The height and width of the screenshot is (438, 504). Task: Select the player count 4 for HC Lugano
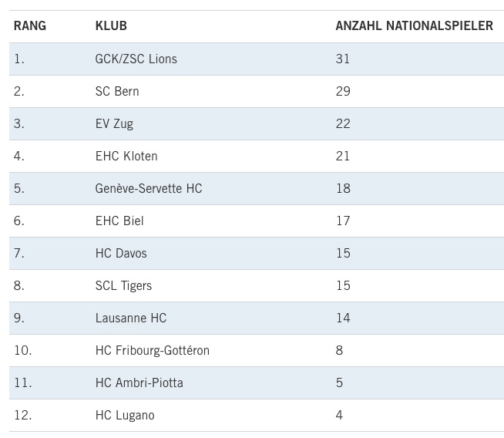pyautogui.click(x=339, y=415)
